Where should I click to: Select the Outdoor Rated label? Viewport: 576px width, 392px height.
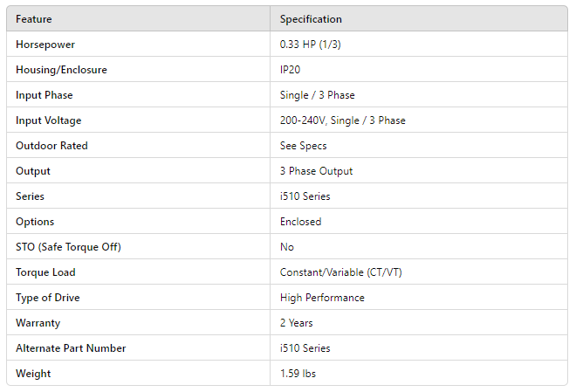(51, 146)
